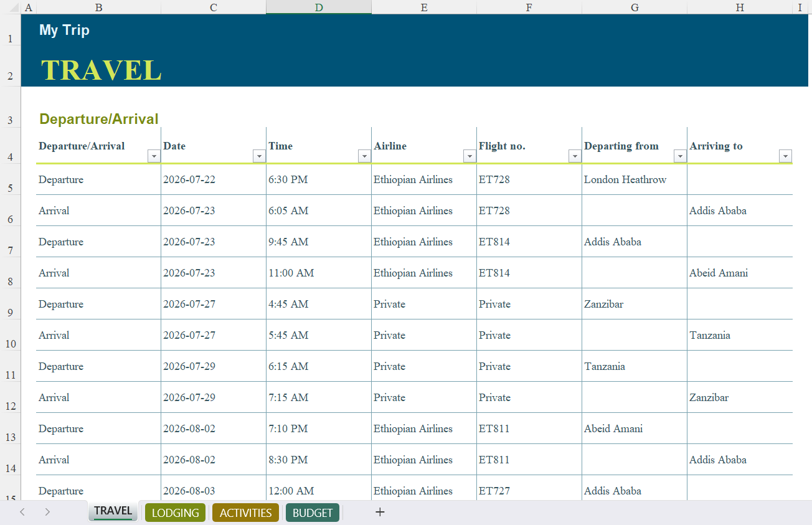
Task: Select date cell 2026-07-22
Action: click(214, 180)
